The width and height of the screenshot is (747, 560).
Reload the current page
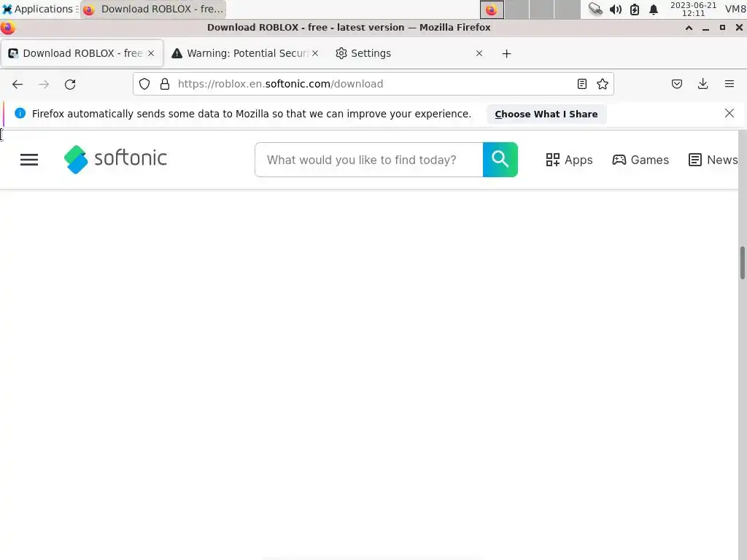click(70, 85)
